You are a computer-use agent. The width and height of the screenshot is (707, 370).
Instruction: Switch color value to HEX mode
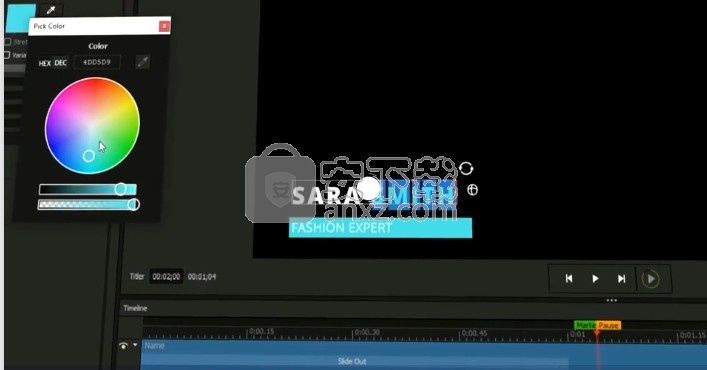[x=45, y=63]
